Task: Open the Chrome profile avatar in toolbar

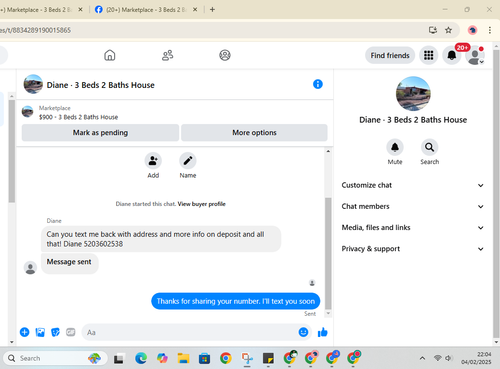Action: [472, 30]
